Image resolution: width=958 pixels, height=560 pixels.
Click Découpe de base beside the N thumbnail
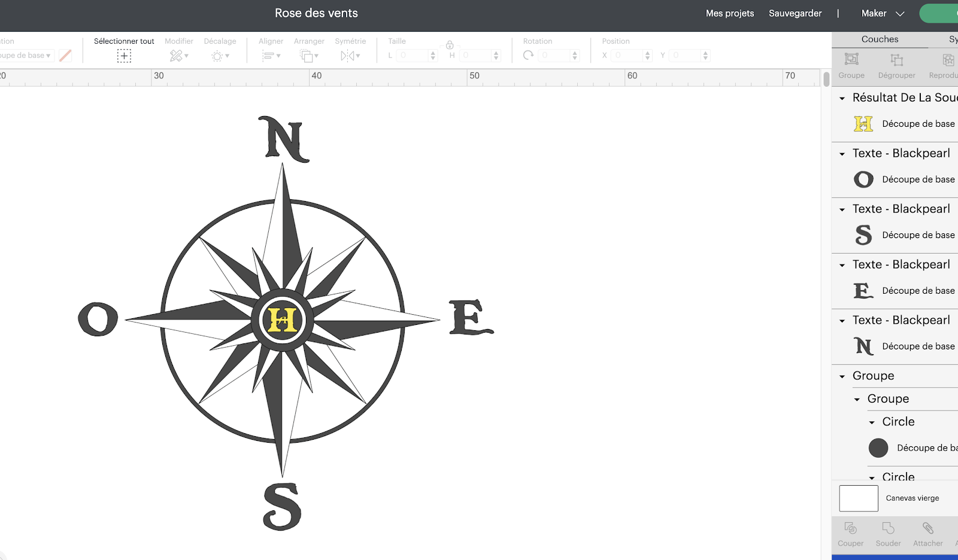[x=918, y=346]
